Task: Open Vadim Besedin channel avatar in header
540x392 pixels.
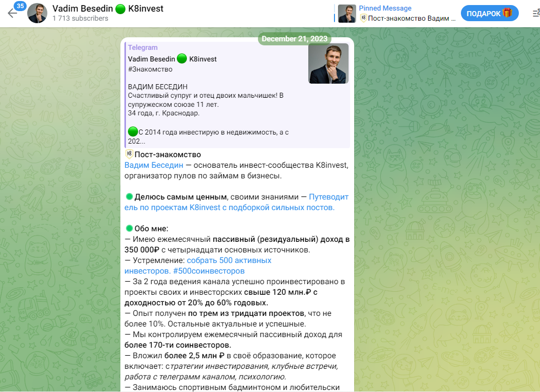Action: click(37, 14)
